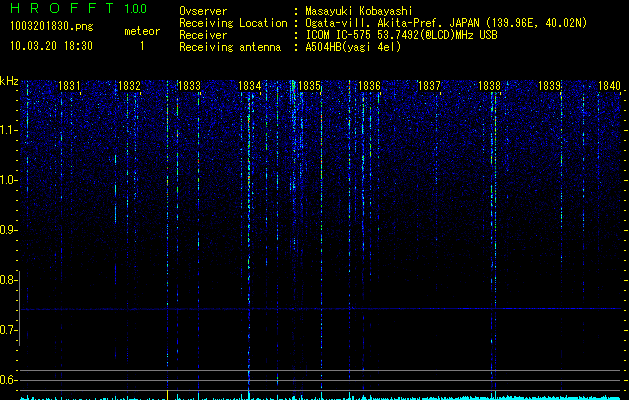Image resolution: width=629 pixels, height=400 pixels.
Task: Click the Ovserver field label
Action: click(x=203, y=11)
